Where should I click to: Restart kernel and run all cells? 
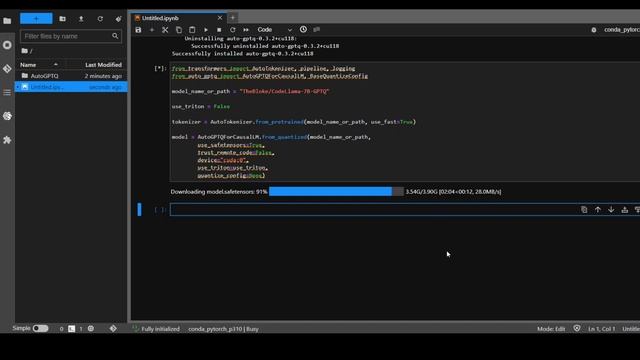coord(246,30)
